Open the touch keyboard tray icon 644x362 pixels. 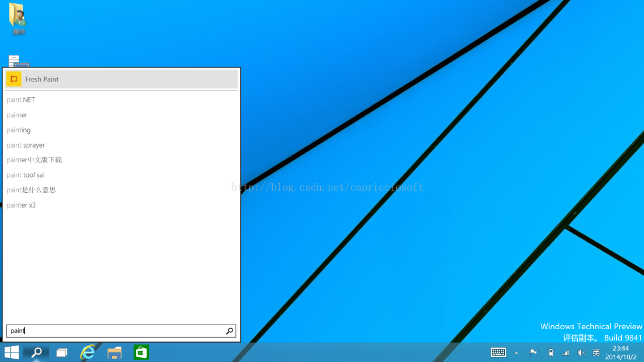coord(498,352)
